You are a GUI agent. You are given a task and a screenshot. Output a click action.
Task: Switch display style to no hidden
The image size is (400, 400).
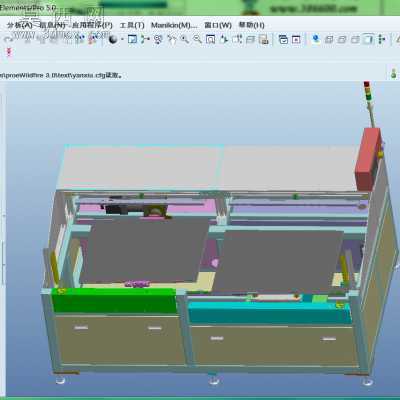point(355,40)
